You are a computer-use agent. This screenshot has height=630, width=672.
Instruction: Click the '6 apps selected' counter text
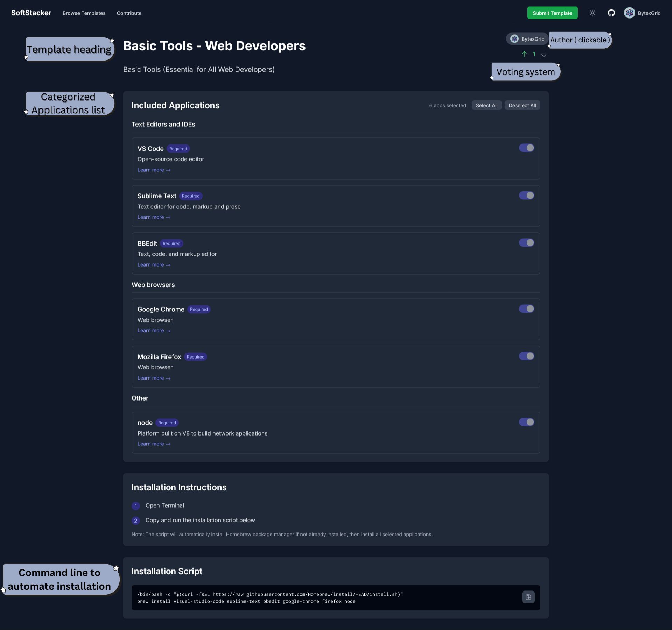pyautogui.click(x=448, y=105)
